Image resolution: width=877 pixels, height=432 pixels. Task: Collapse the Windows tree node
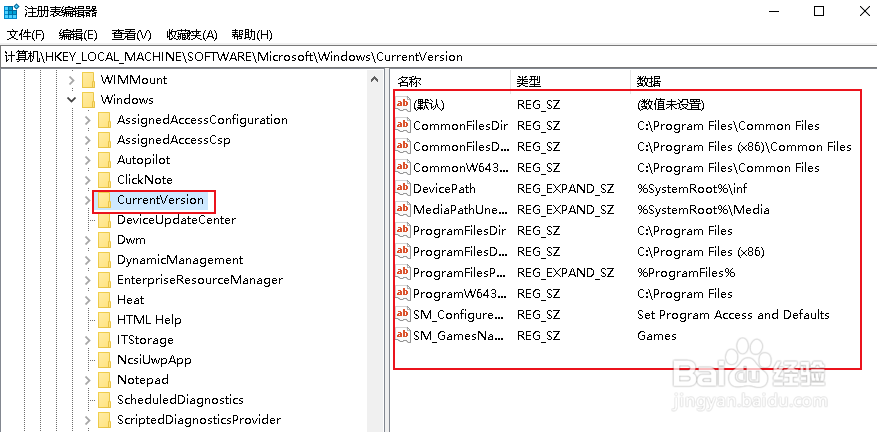[x=72, y=100]
